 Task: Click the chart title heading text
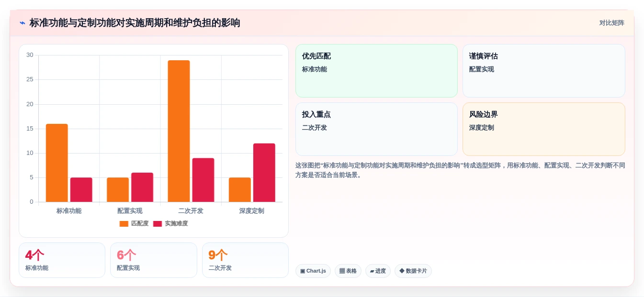coord(135,23)
